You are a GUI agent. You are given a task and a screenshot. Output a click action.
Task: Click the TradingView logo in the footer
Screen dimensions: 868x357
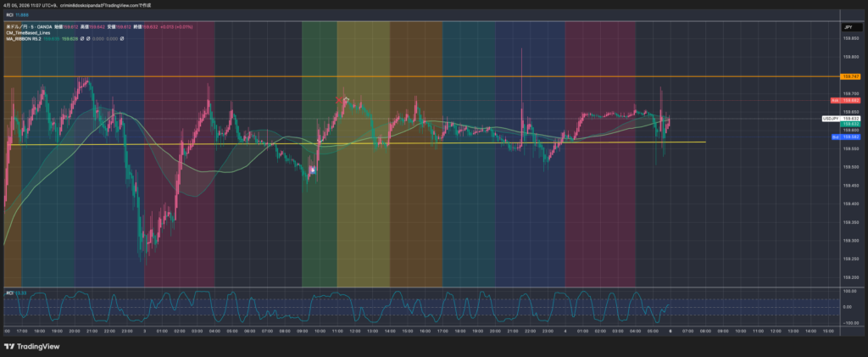[x=29, y=348]
